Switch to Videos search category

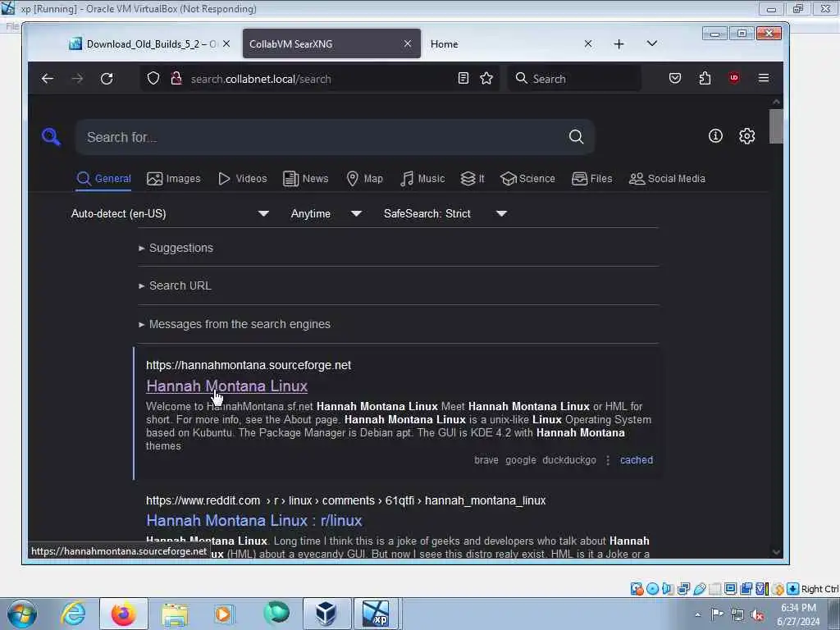tap(242, 178)
